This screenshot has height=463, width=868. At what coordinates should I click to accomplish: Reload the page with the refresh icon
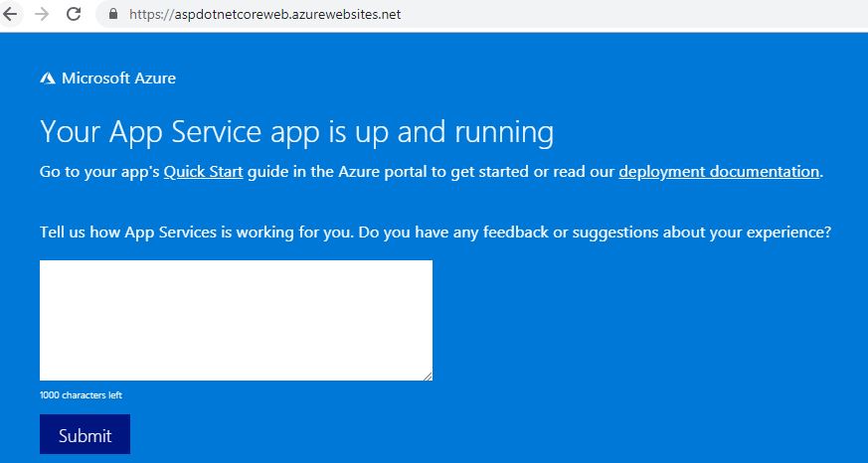tap(74, 14)
